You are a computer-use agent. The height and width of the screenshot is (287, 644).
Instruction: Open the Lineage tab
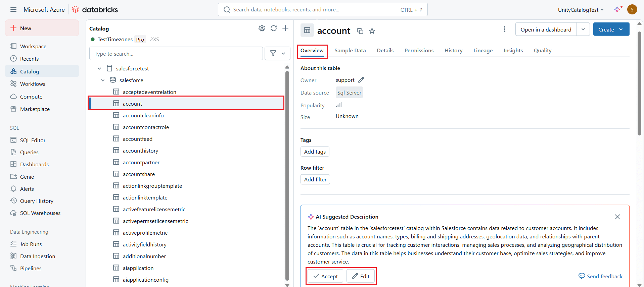coord(483,51)
